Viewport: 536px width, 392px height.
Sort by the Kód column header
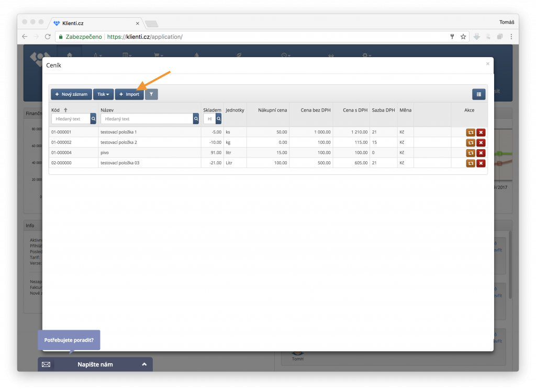click(x=55, y=110)
